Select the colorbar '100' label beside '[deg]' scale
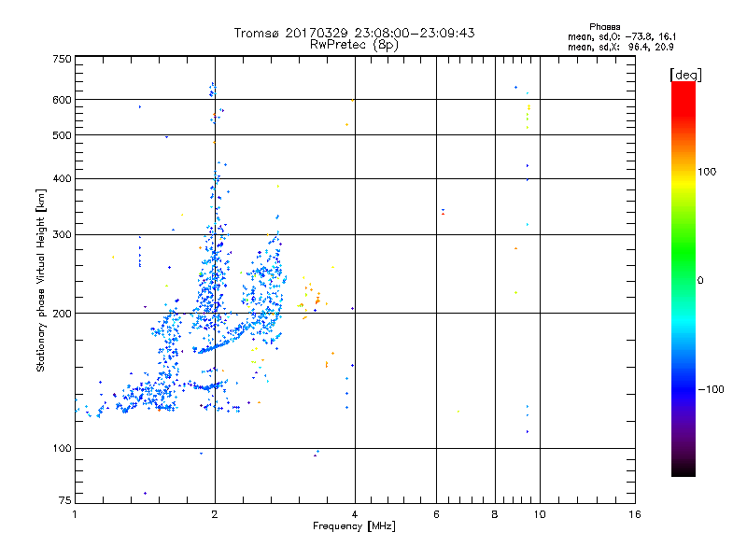 [707, 172]
